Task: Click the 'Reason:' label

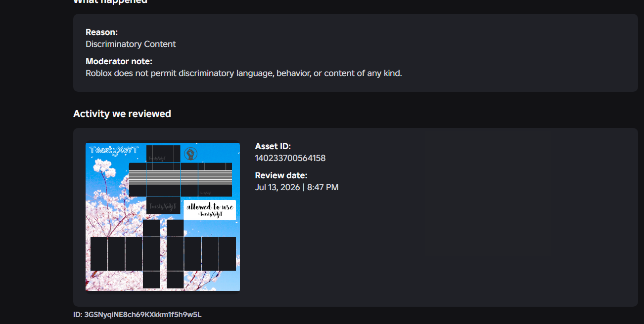Action: [102, 32]
